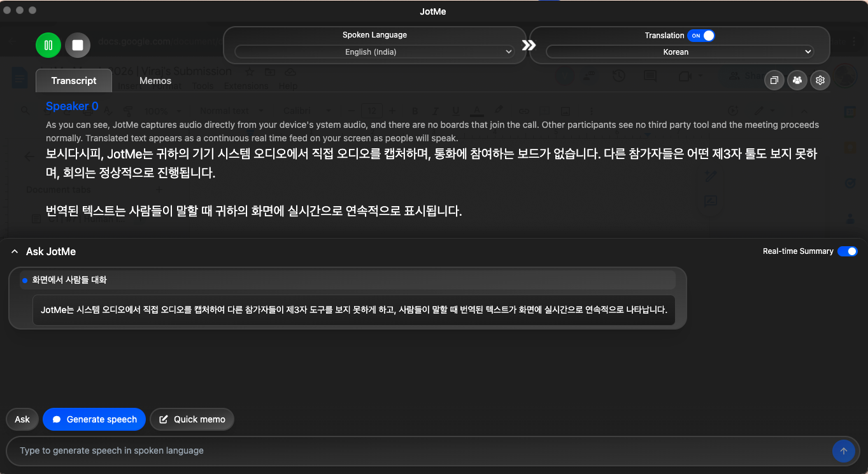Open JotMe pop-out window icon
Image resolution: width=868 pixels, height=474 pixels.
[x=774, y=80]
